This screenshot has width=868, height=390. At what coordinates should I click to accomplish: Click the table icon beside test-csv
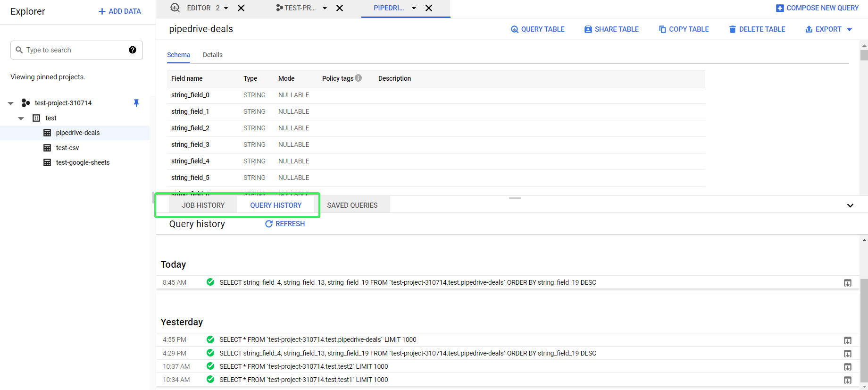(x=47, y=148)
